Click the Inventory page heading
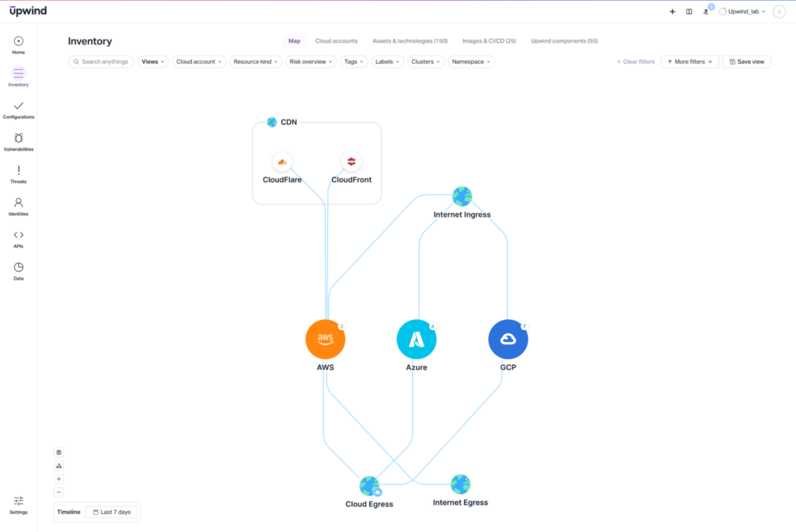 pyautogui.click(x=90, y=41)
